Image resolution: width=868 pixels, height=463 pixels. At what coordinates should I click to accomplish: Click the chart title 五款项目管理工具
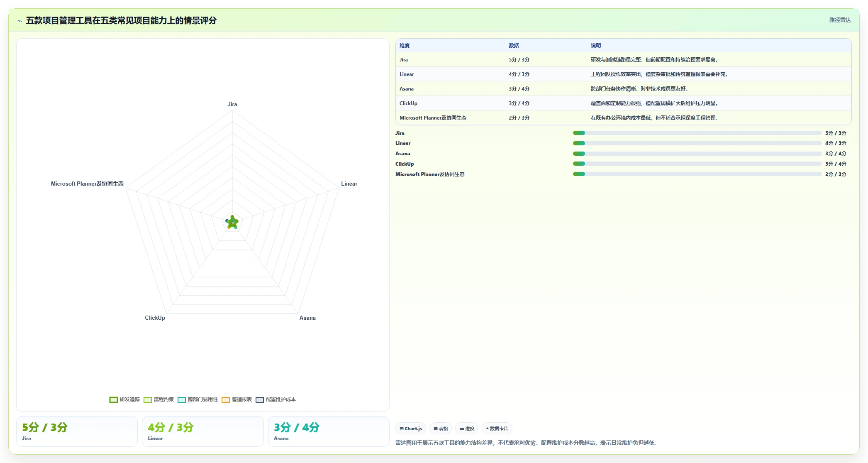tap(121, 20)
